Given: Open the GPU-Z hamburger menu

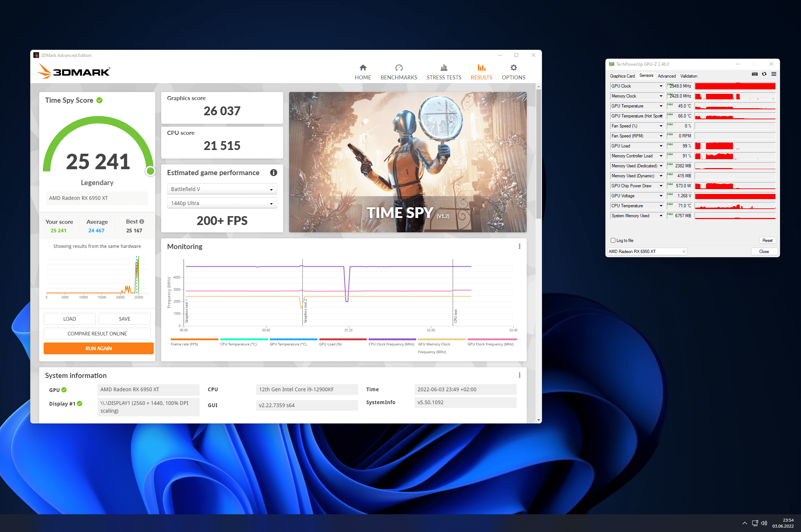Looking at the screenshot, I should pyautogui.click(x=774, y=74).
